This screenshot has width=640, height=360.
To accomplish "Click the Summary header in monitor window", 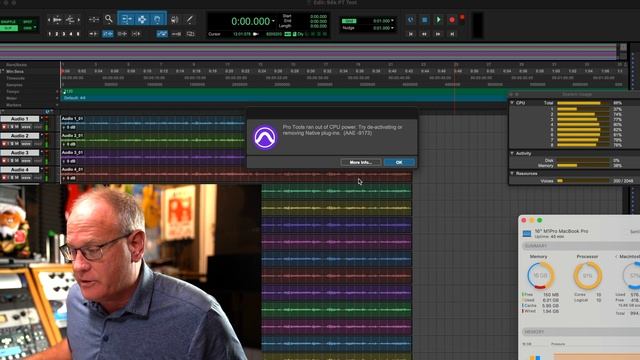I will pos(581,246).
